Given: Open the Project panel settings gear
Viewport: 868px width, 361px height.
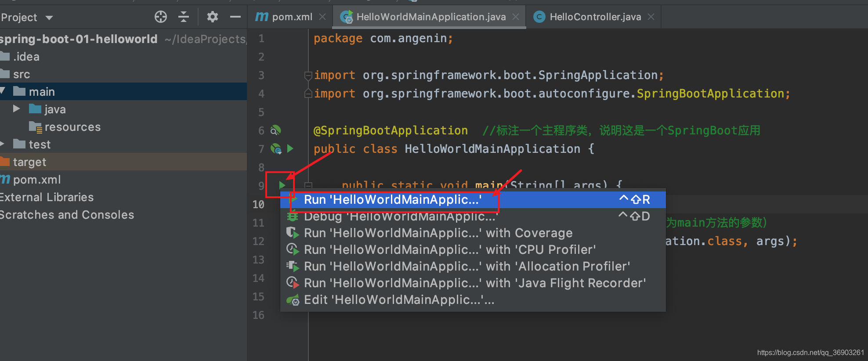Looking at the screenshot, I should (x=213, y=17).
